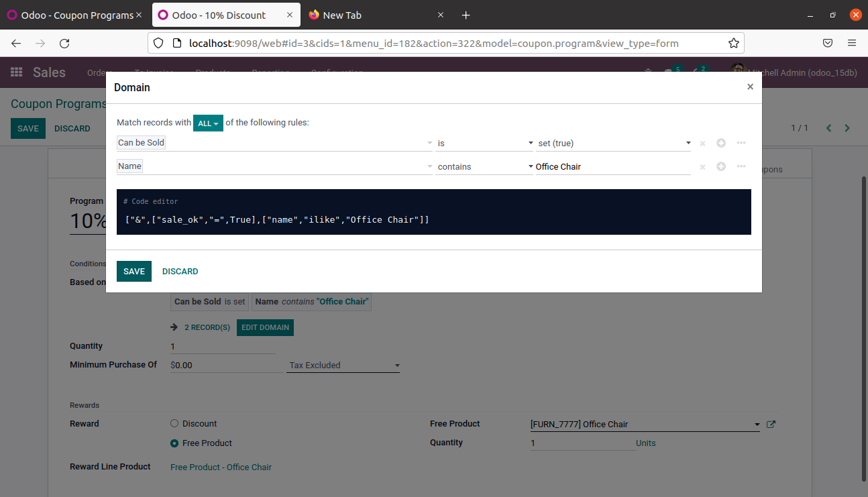The image size is (868, 497).
Task: Open the 'Name' field selector
Action: [275, 166]
